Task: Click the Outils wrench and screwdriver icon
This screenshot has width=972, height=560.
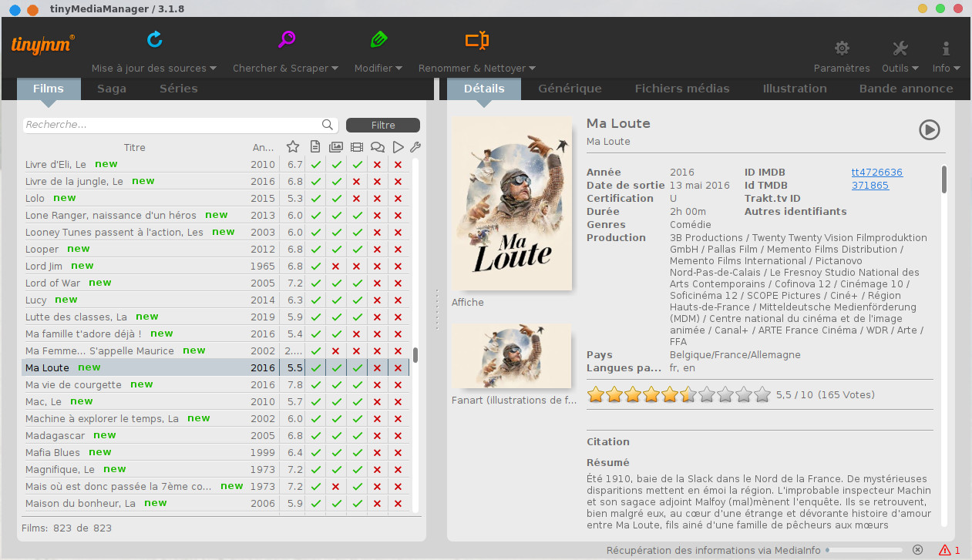Action: tap(900, 49)
